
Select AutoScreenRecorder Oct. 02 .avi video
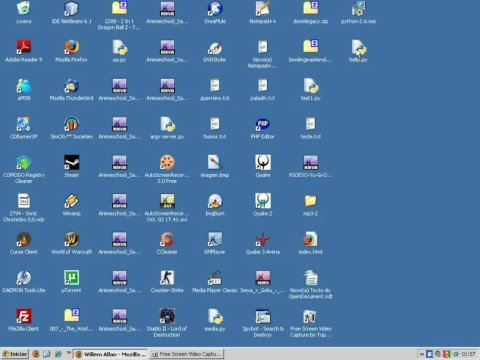click(x=167, y=207)
